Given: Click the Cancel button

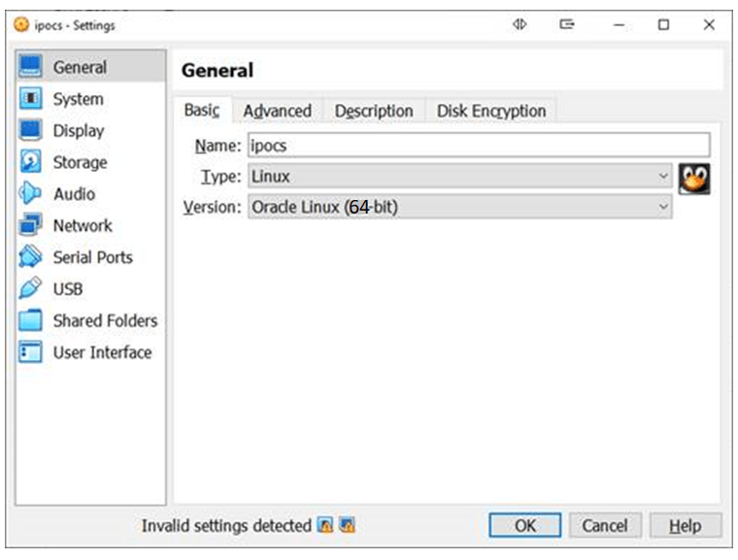Looking at the screenshot, I should point(605,525).
